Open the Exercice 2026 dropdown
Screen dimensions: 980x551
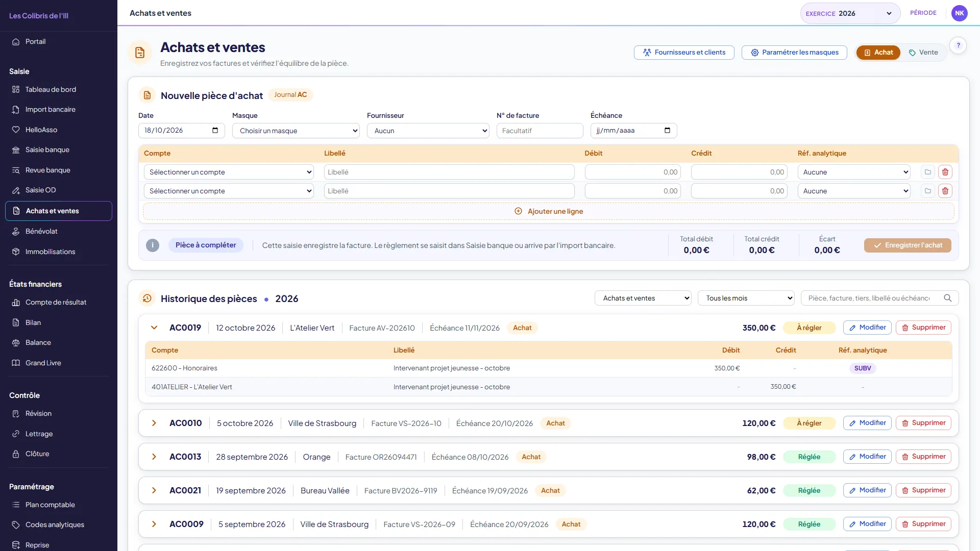pos(850,13)
